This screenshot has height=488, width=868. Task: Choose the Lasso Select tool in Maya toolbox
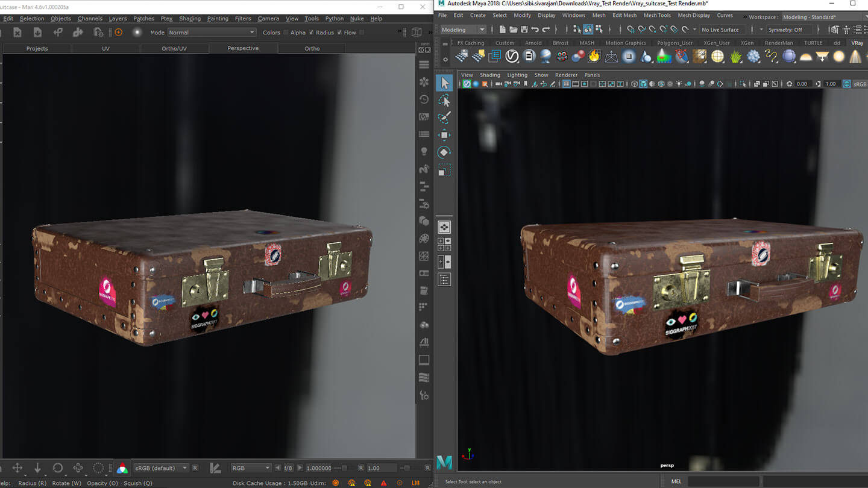click(444, 101)
